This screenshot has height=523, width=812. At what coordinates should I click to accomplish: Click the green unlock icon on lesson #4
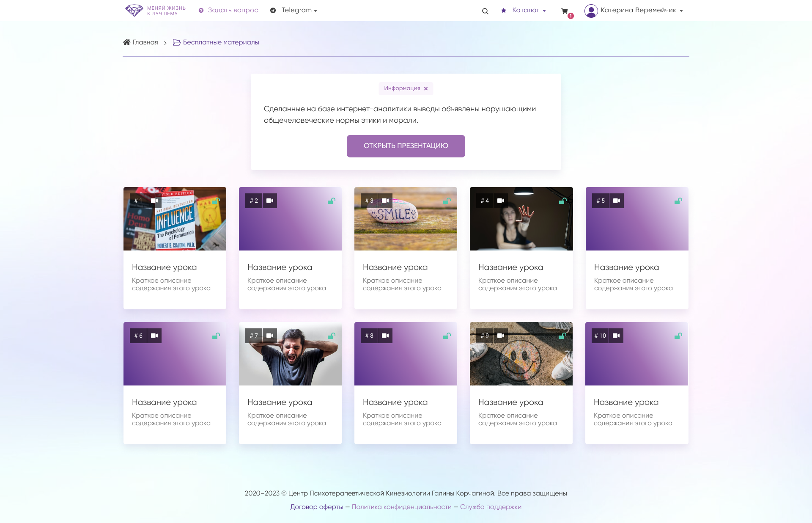tap(563, 201)
